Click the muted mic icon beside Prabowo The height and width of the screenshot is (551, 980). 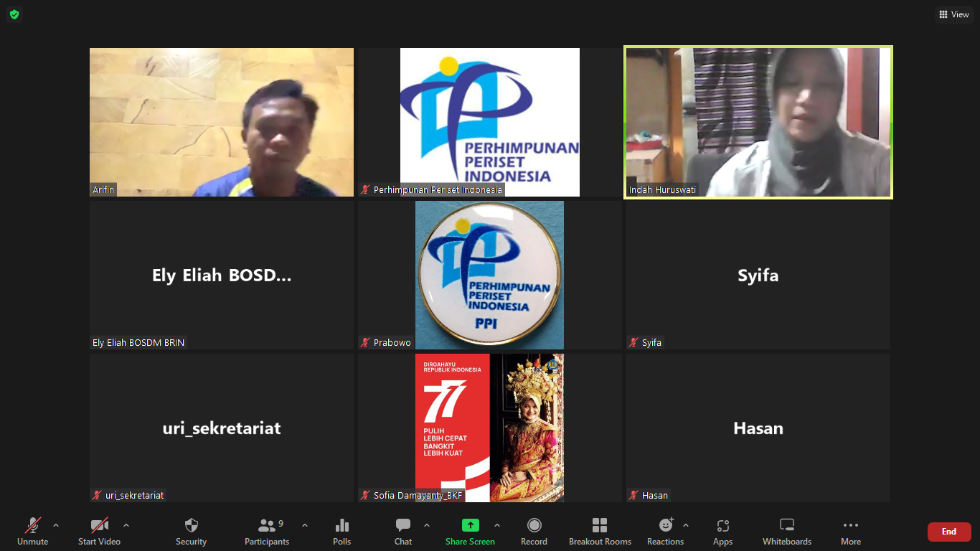coord(366,343)
